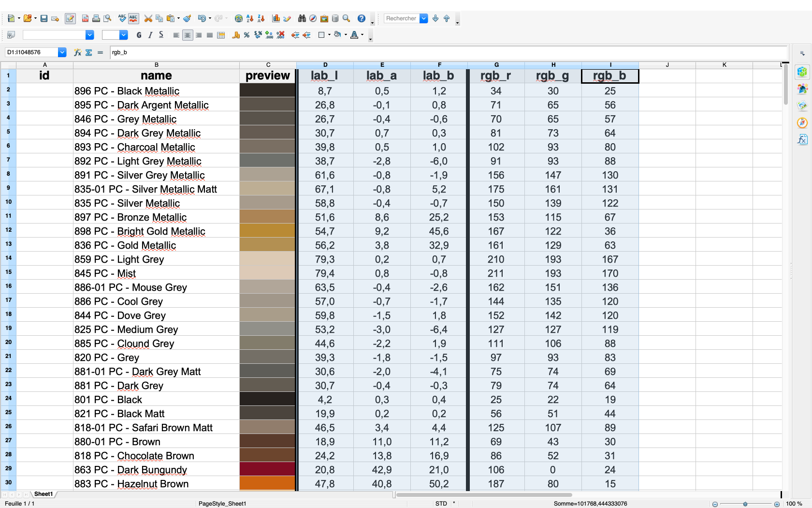
Task: Click the Zoom magnifier icon
Action: tap(347, 18)
